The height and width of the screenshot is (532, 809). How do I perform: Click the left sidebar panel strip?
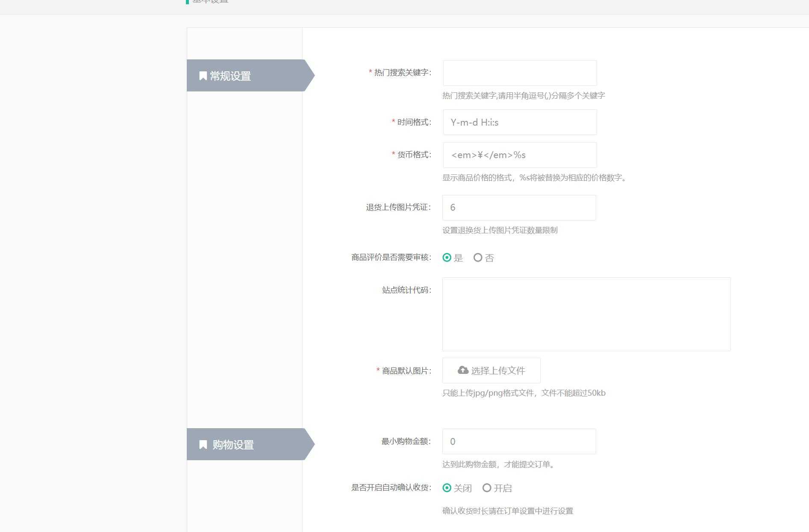tap(244, 256)
